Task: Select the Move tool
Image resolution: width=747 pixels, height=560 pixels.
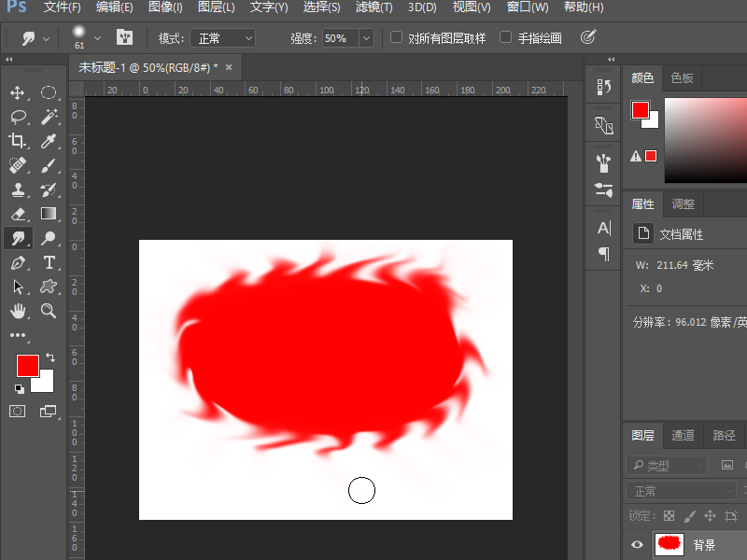Action: pos(18,92)
